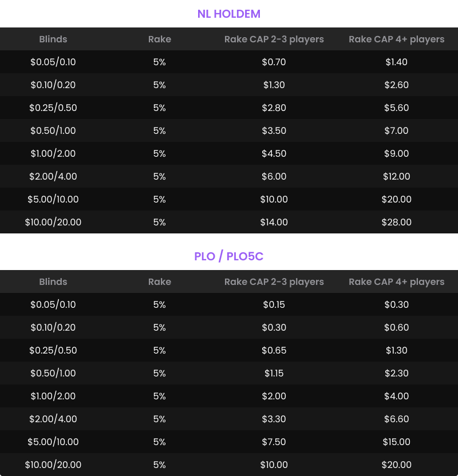Select Rake CAP 4+ players header under PLO
The height and width of the screenshot is (476, 458).
(x=396, y=282)
